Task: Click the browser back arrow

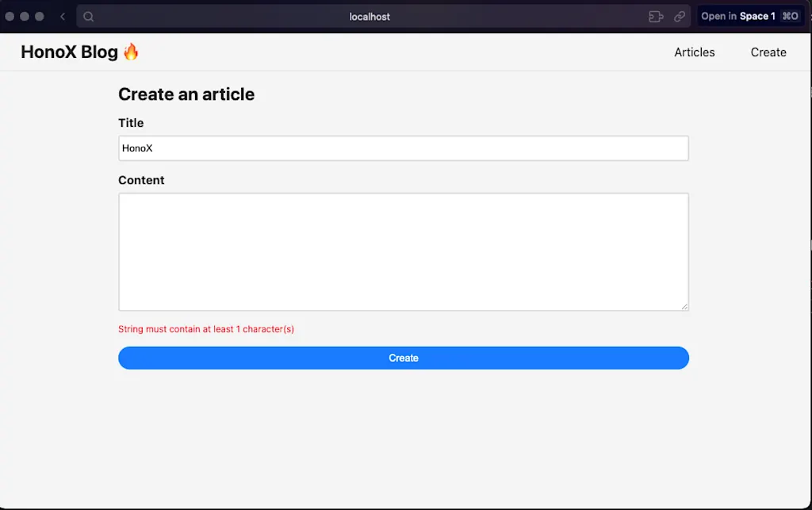Action: click(63, 17)
